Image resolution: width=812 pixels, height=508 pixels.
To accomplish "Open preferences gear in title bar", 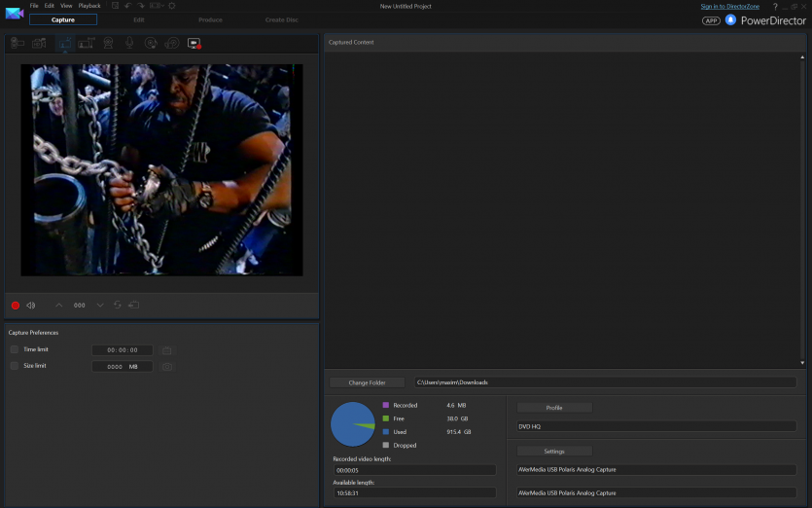I will [172, 6].
